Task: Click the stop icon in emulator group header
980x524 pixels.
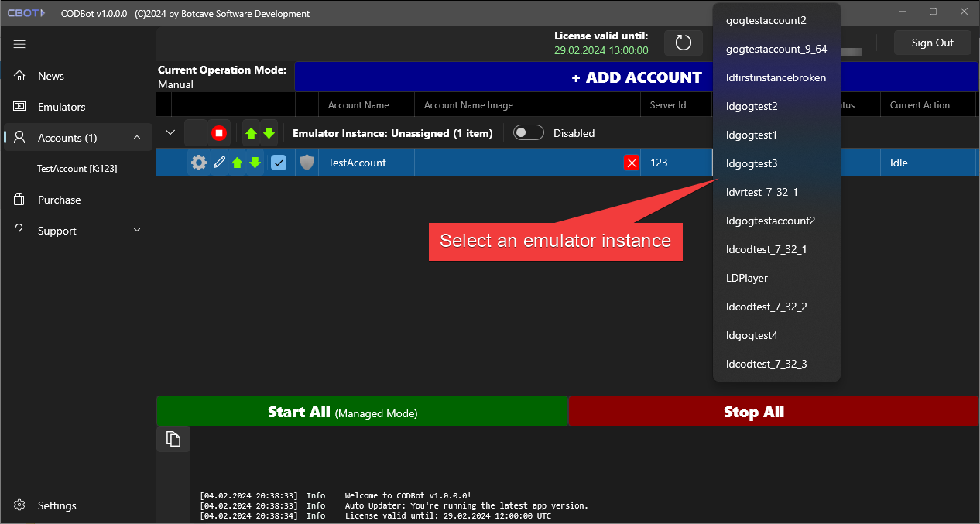Action: tap(219, 133)
